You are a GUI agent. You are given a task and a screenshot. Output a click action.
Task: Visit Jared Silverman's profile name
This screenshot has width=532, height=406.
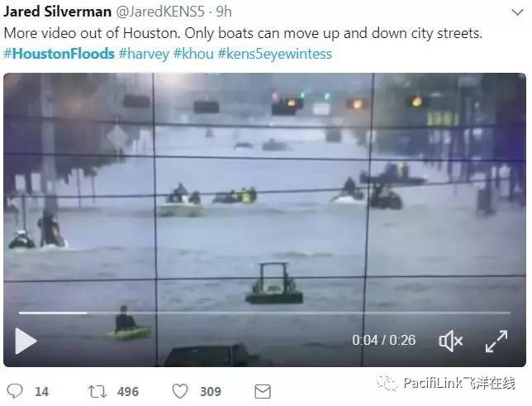pos(57,12)
